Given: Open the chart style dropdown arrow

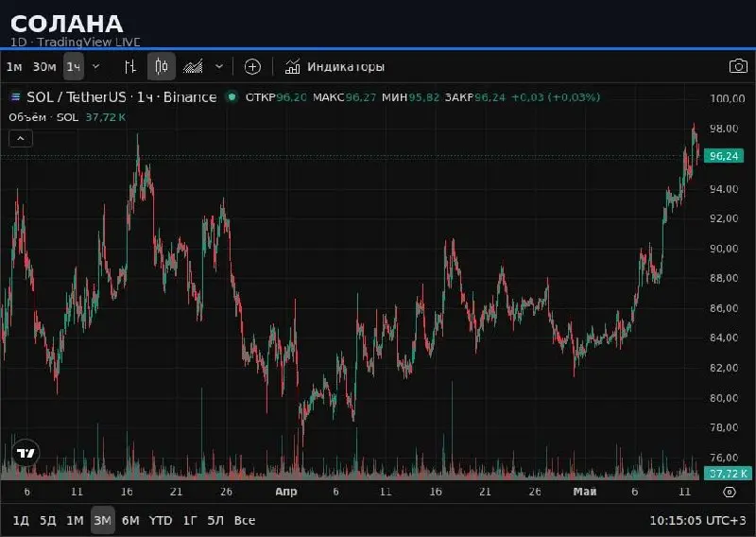Looking at the screenshot, I should click(219, 66).
